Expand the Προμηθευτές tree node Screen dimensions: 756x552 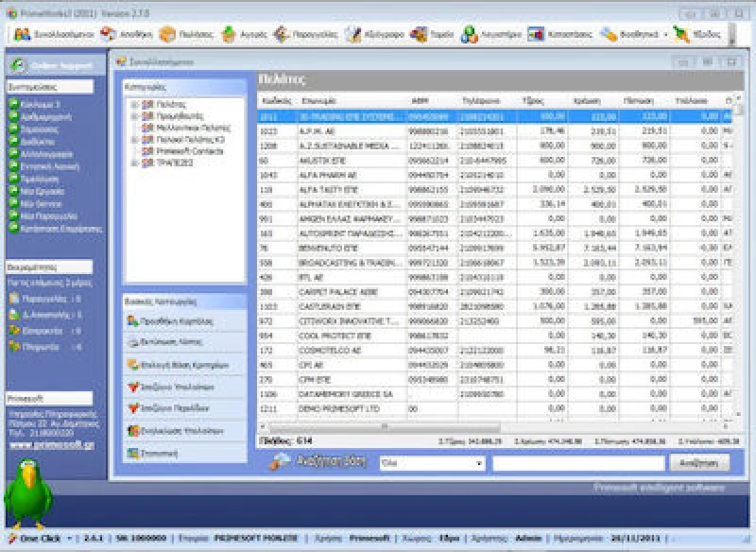click(x=135, y=116)
